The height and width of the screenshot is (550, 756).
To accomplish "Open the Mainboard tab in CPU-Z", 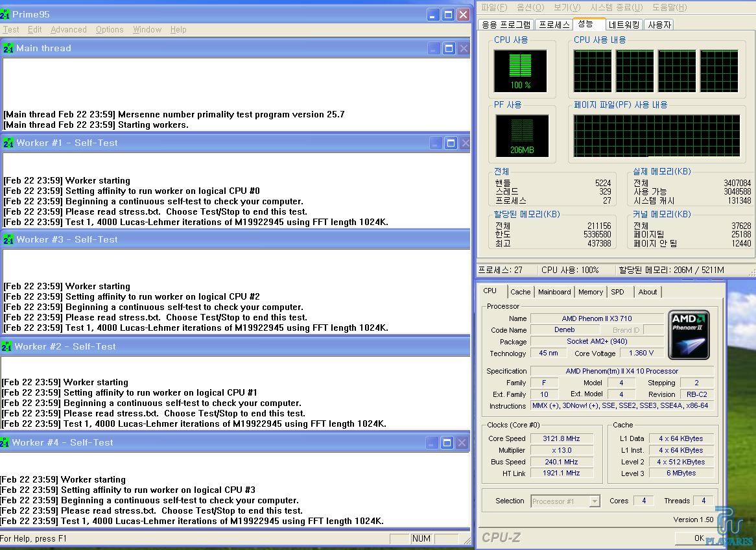I will pyautogui.click(x=554, y=292).
